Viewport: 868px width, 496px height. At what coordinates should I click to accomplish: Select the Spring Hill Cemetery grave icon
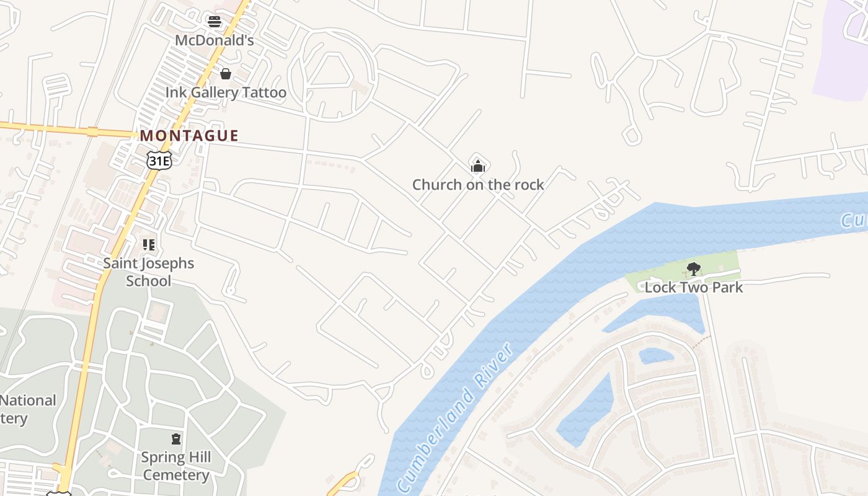pyautogui.click(x=176, y=439)
